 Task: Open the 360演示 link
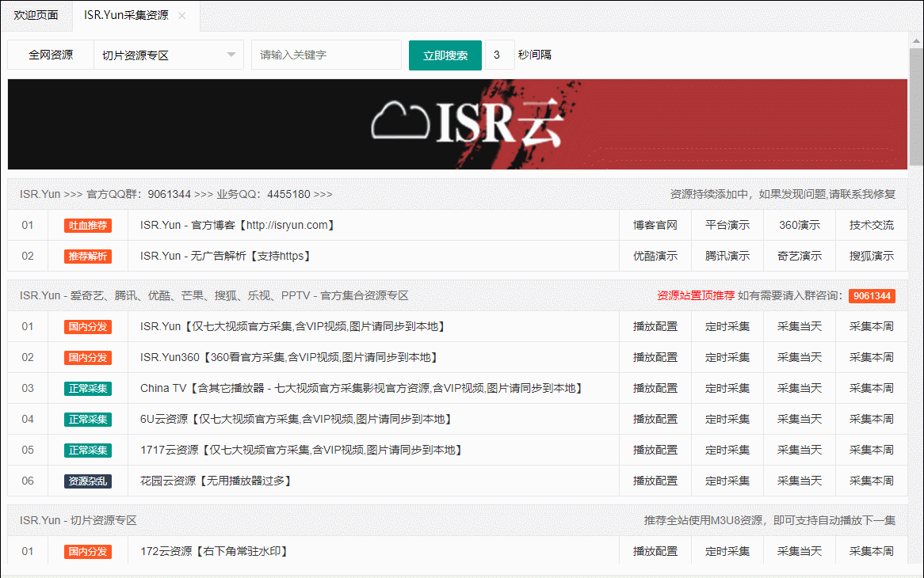(x=799, y=226)
